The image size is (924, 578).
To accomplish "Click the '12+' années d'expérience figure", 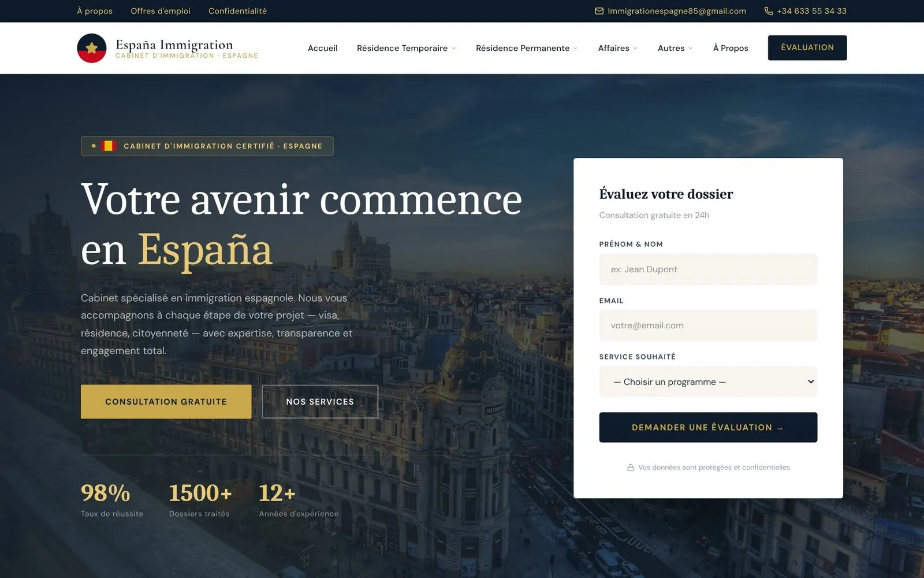I will pyautogui.click(x=277, y=493).
